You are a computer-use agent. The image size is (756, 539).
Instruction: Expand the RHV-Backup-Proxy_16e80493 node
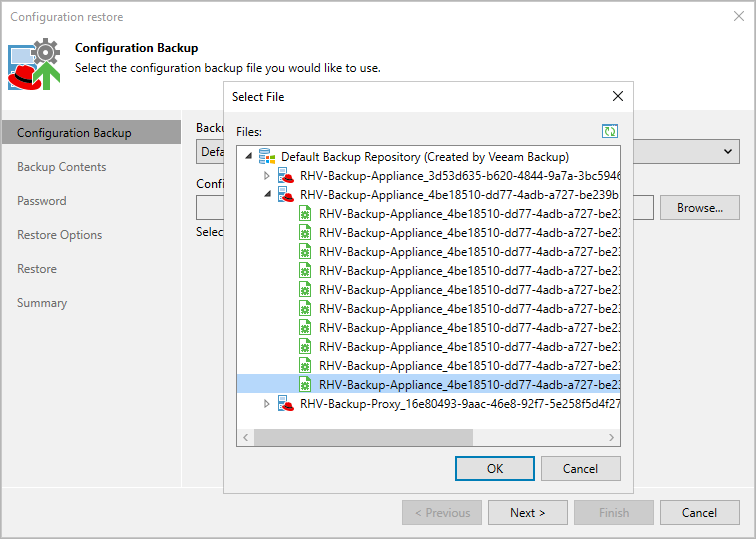click(x=267, y=404)
